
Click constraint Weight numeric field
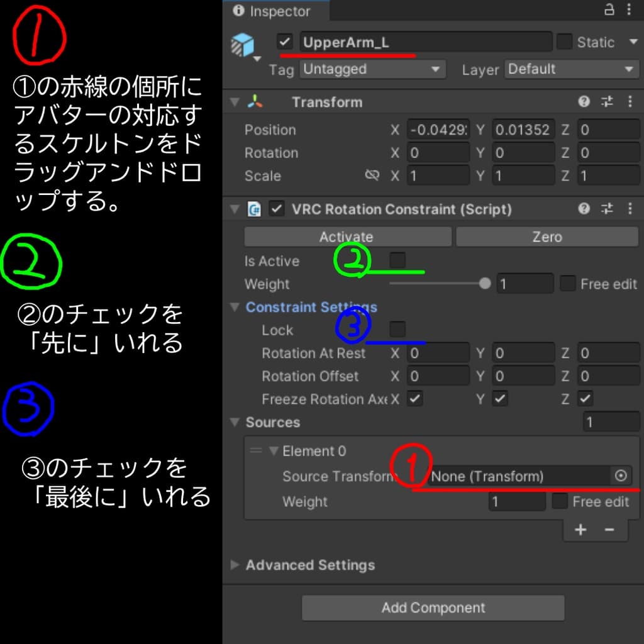(525, 284)
